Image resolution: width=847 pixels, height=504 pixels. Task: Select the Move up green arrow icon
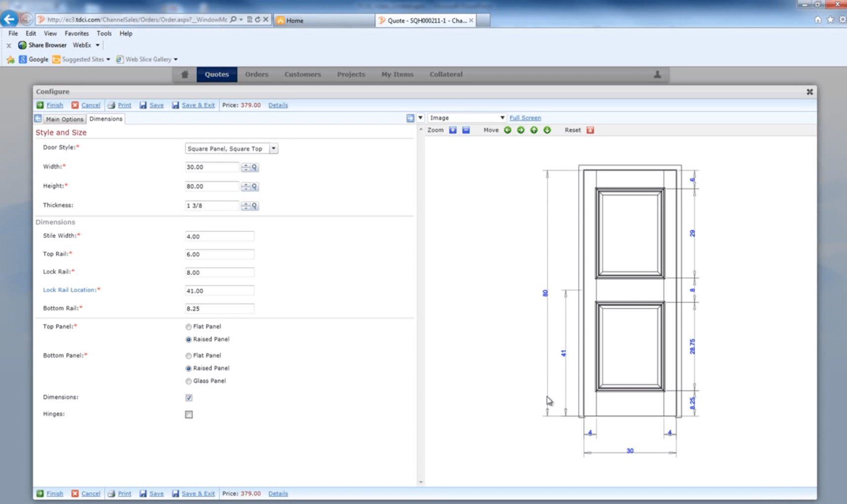pos(534,130)
